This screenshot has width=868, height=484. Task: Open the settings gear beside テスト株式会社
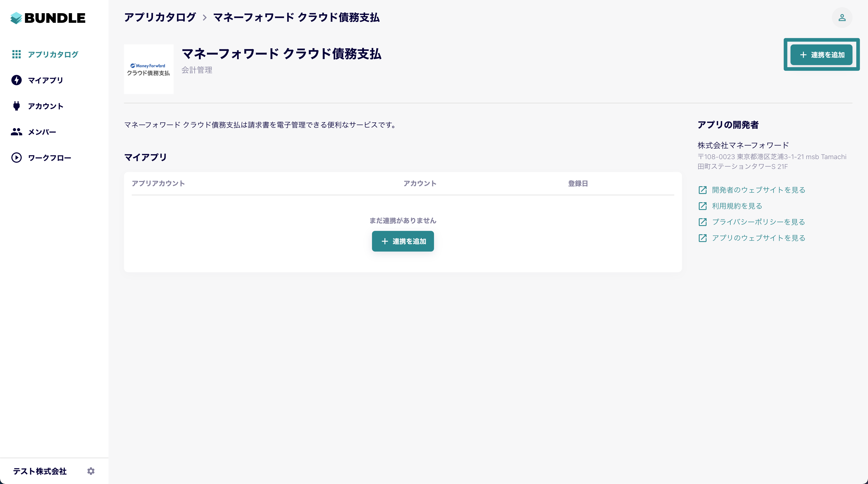[x=91, y=471]
